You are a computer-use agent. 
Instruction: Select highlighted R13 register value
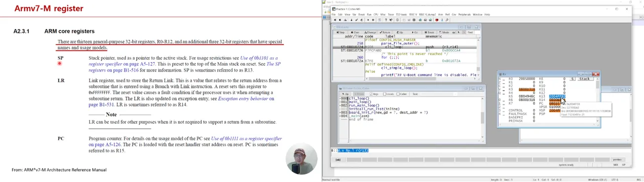(558, 96)
